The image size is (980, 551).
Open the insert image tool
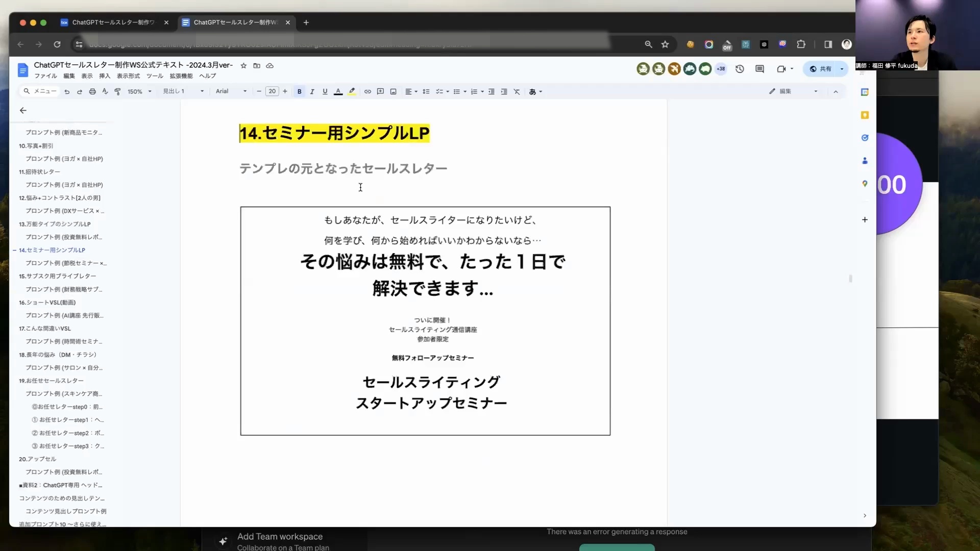point(393,91)
